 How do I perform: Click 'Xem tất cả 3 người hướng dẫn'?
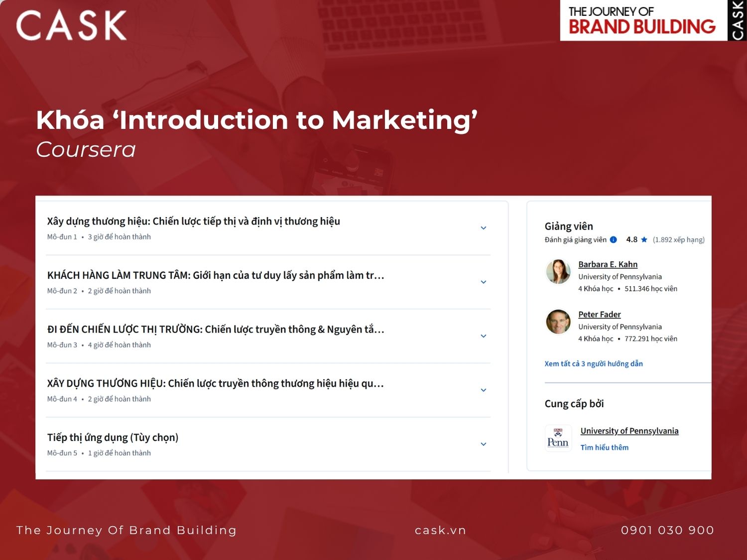click(x=594, y=364)
